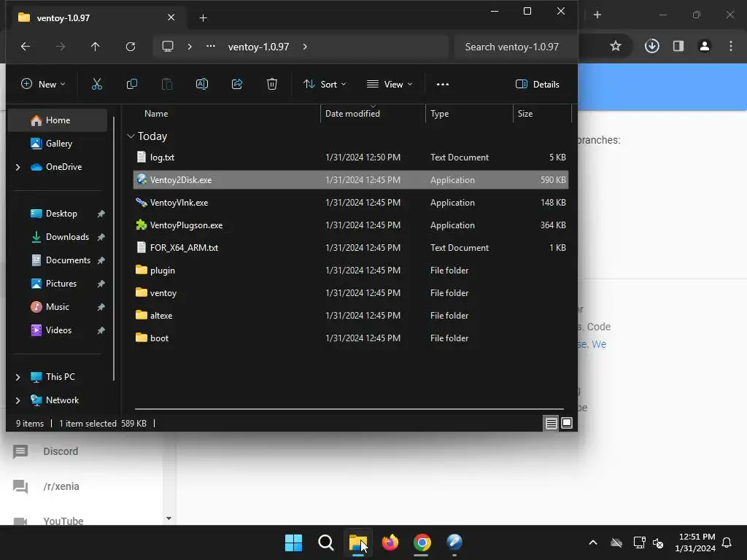Select VentoyPlugson.exe file
This screenshot has width=747, height=560.
(x=351, y=225)
